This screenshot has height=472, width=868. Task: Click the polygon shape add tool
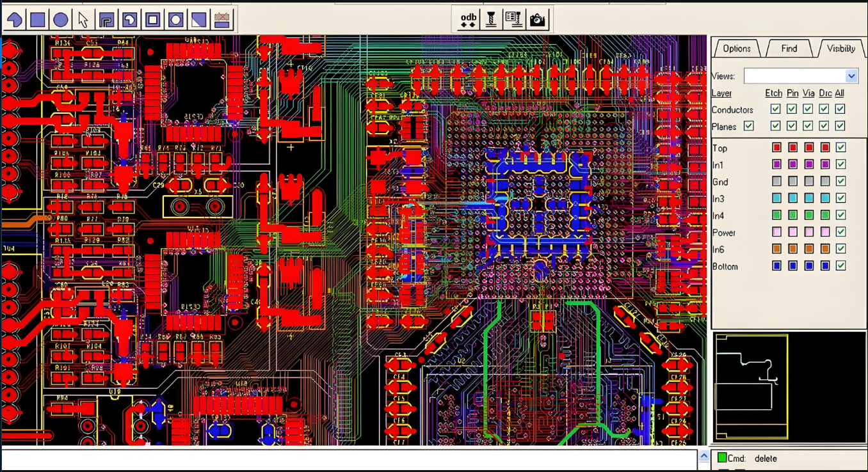(15, 20)
